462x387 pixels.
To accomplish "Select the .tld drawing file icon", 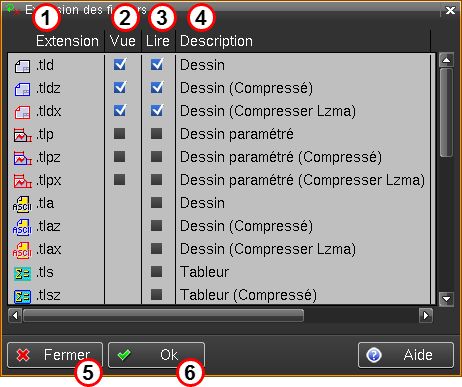I will pyautogui.click(x=22, y=66).
